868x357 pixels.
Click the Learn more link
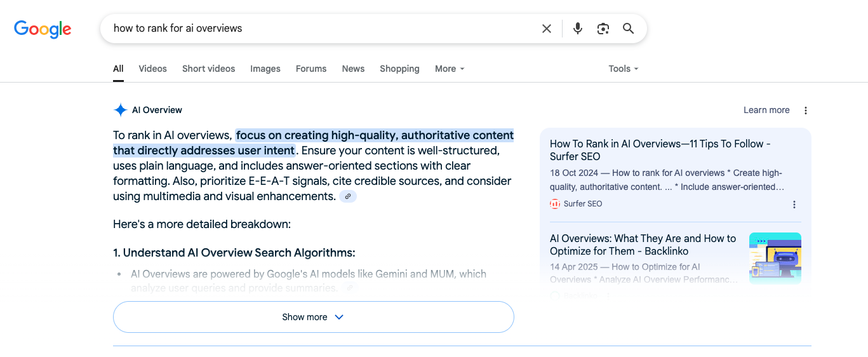(766, 110)
